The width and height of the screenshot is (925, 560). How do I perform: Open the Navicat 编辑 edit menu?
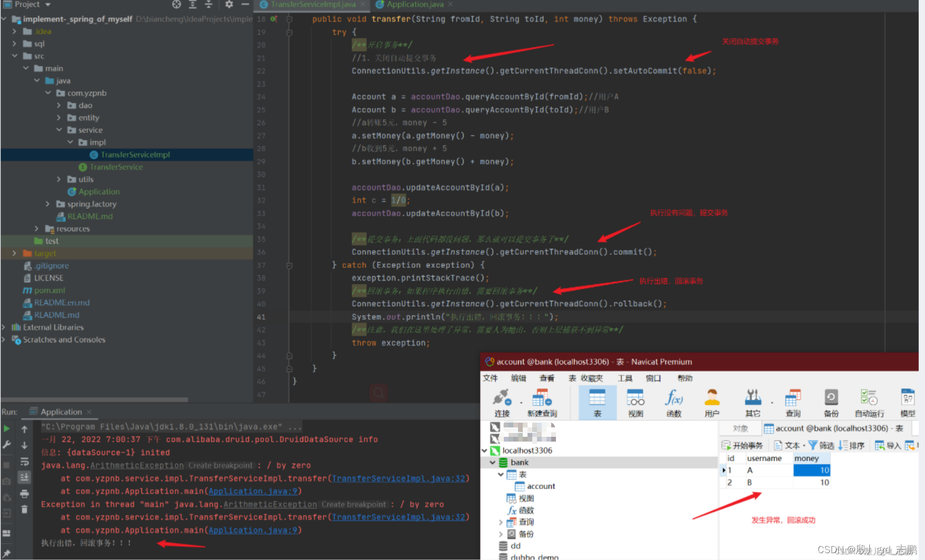[x=519, y=378]
